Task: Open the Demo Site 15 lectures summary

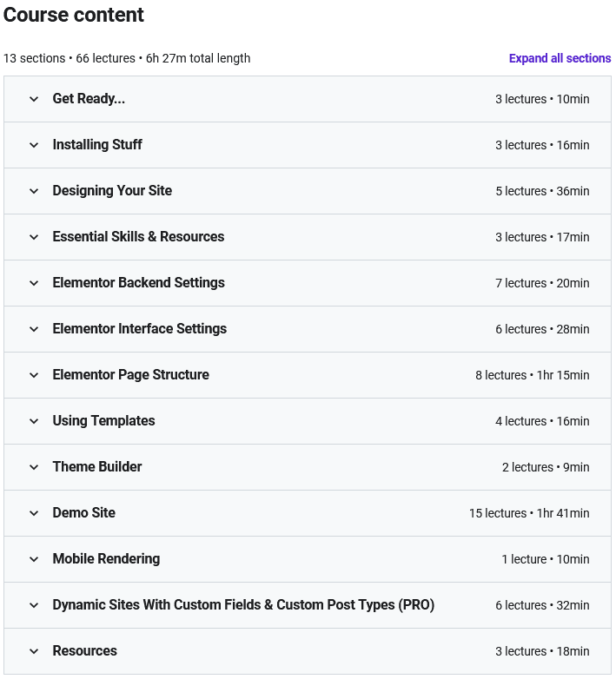Action: click(x=529, y=513)
